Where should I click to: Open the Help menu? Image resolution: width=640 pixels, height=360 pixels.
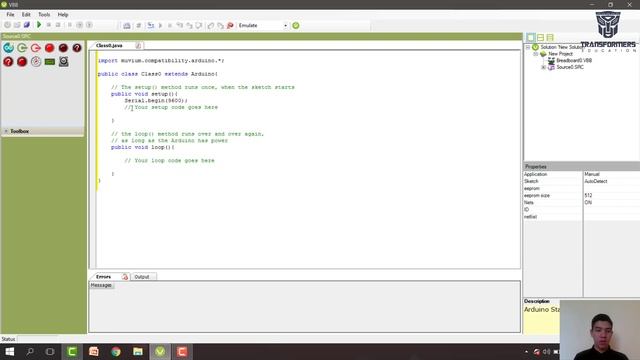63,14
